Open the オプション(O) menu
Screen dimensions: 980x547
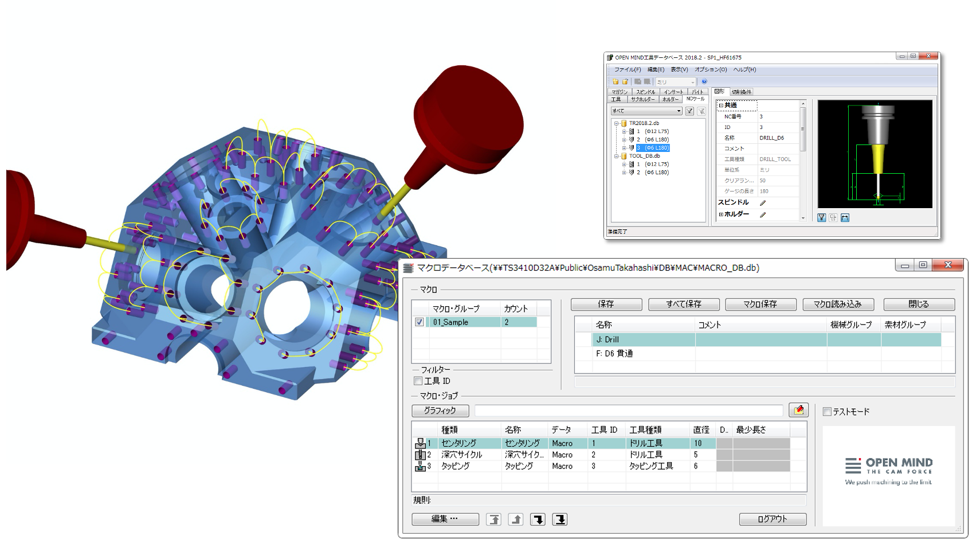click(x=711, y=69)
